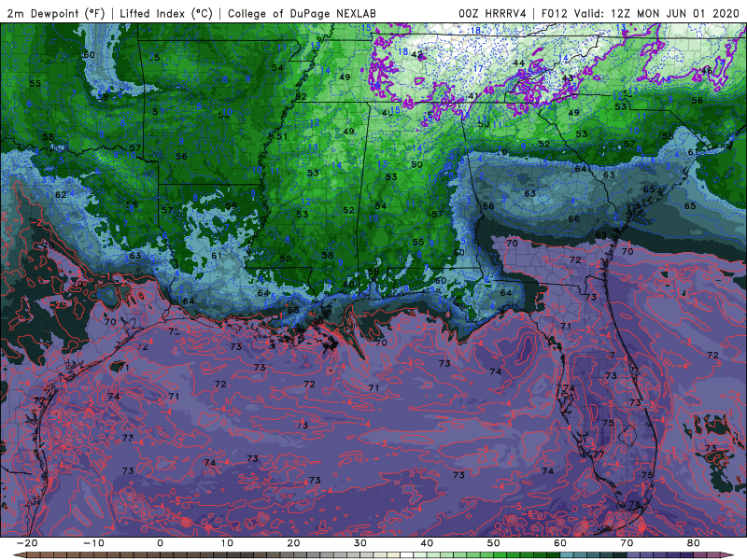This screenshot has height=560, width=747.
Task: Click the black 51 value by the Mississippi River
Action: (282, 136)
